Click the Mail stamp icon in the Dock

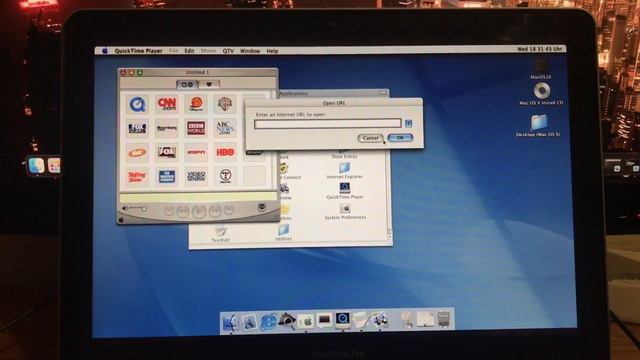point(249,323)
